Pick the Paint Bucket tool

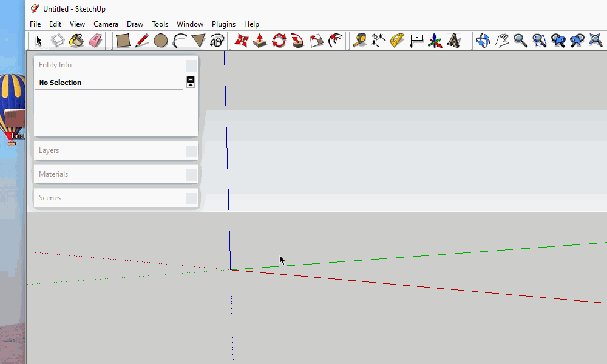click(76, 41)
